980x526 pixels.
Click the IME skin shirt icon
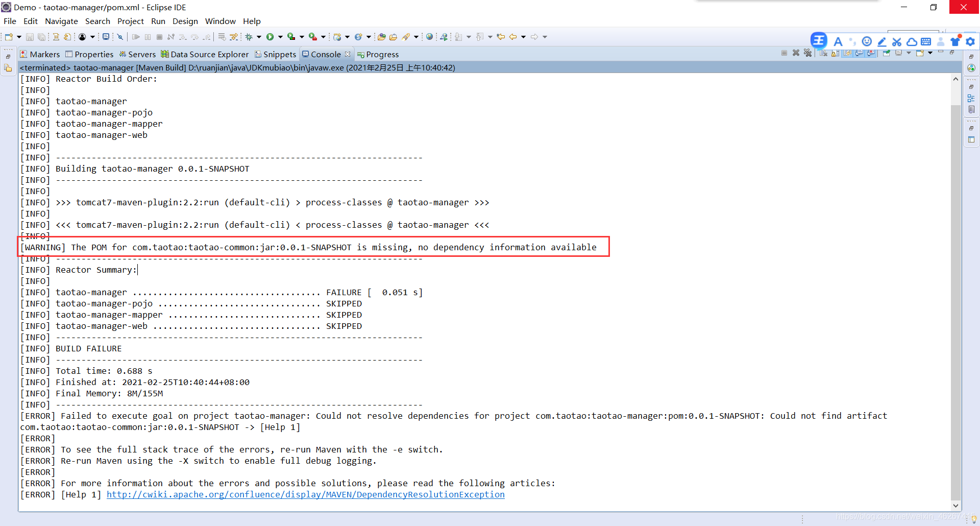[x=955, y=41]
